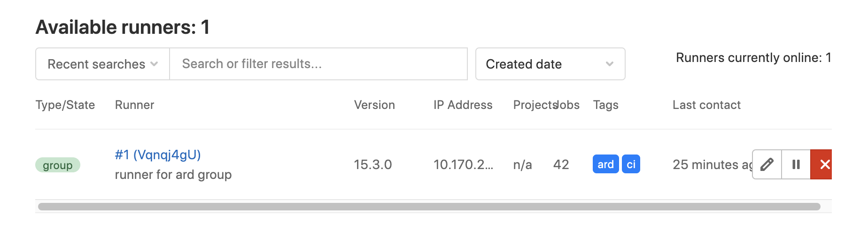
Task: Remove runner using red X button
Action: point(822,164)
